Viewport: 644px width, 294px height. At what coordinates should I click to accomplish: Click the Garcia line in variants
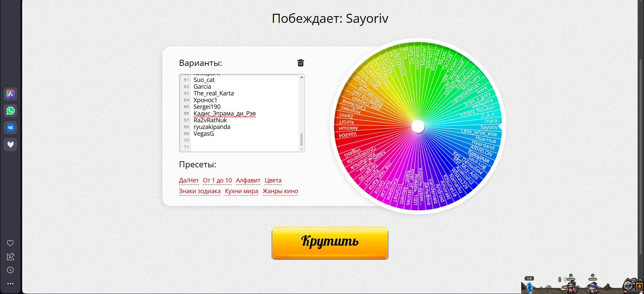(202, 87)
